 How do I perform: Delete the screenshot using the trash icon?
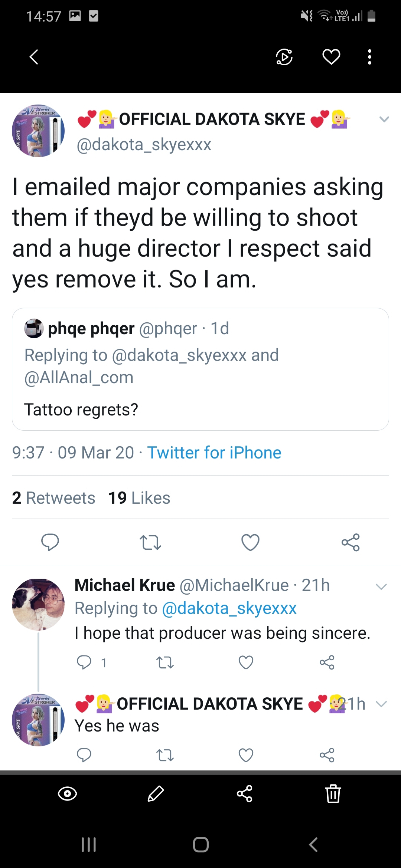pos(333,794)
